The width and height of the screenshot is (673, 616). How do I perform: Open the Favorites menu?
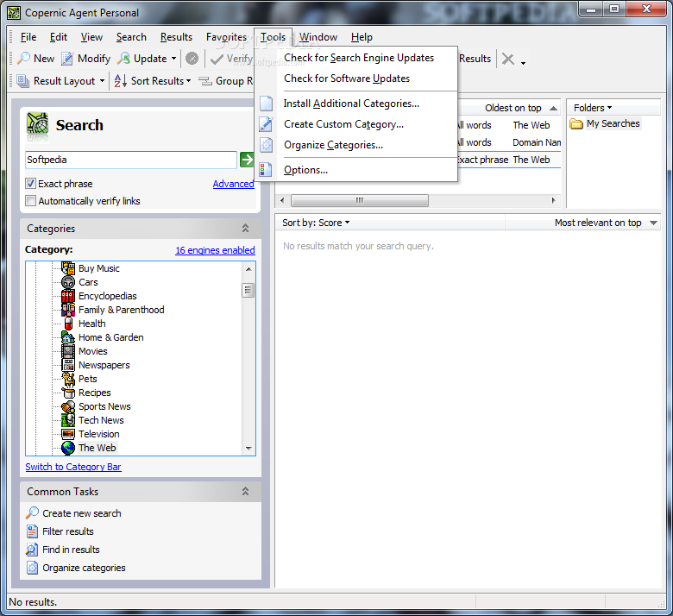tap(226, 37)
